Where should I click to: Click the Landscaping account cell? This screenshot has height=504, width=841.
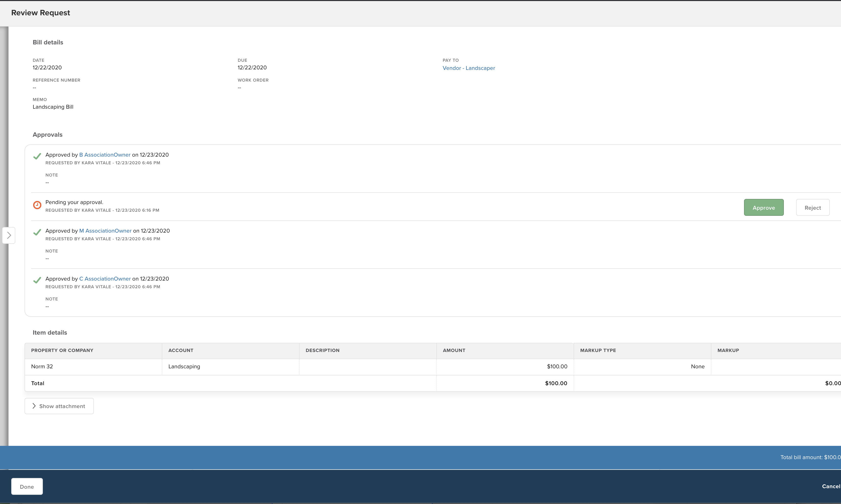(x=184, y=367)
